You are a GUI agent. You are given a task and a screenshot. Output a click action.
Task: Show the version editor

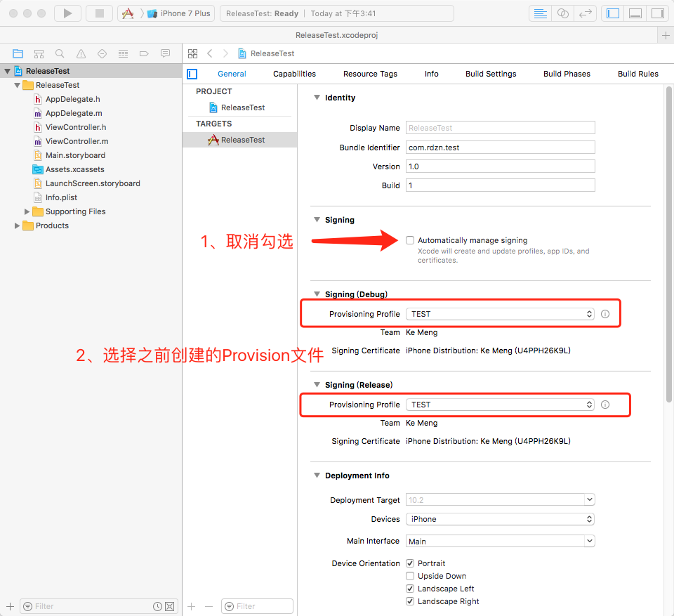[x=585, y=13]
